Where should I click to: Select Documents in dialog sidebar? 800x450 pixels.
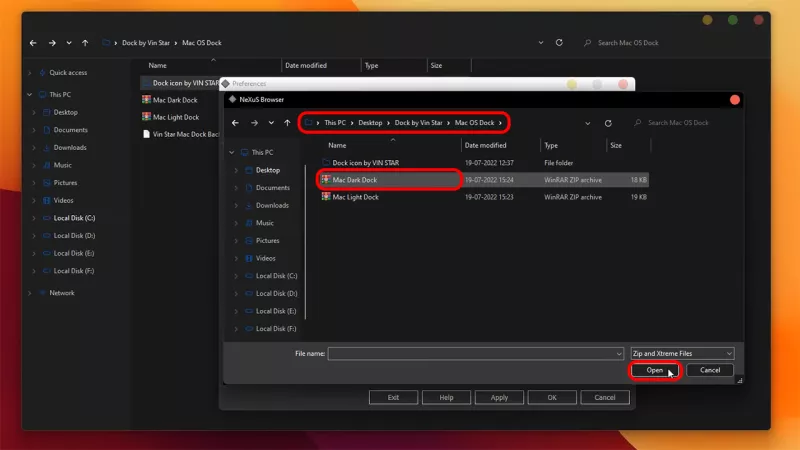(x=272, y=188)
